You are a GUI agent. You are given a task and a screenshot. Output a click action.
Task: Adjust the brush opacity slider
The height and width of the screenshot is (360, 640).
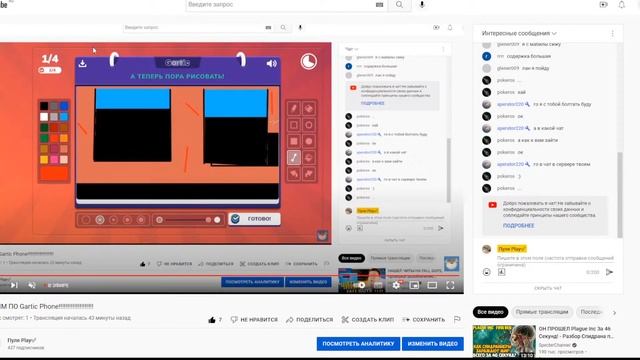pos(188,220)
